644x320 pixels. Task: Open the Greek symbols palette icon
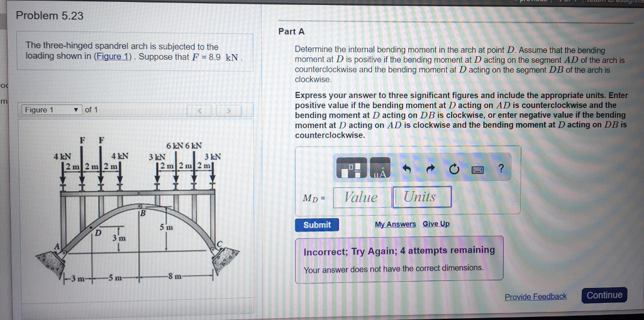[x=380, y=168]
